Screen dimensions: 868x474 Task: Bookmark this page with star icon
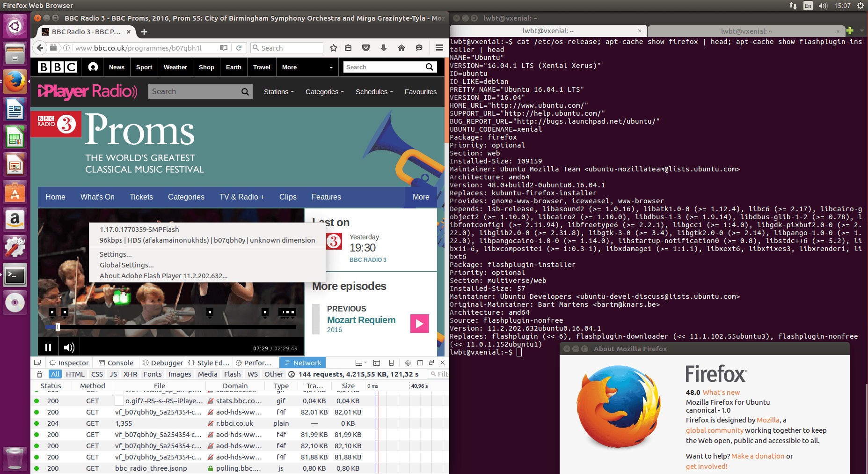click(x=334, y=48)
